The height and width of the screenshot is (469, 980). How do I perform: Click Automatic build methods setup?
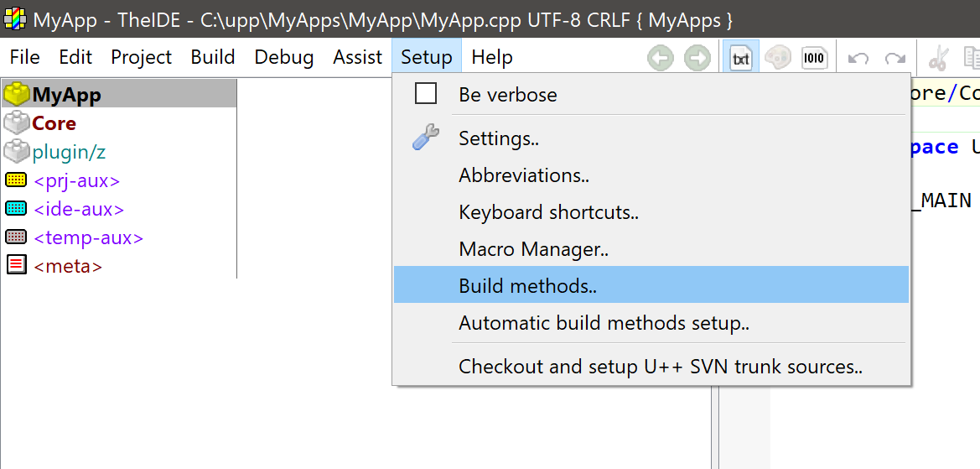[x=604, y=323]
